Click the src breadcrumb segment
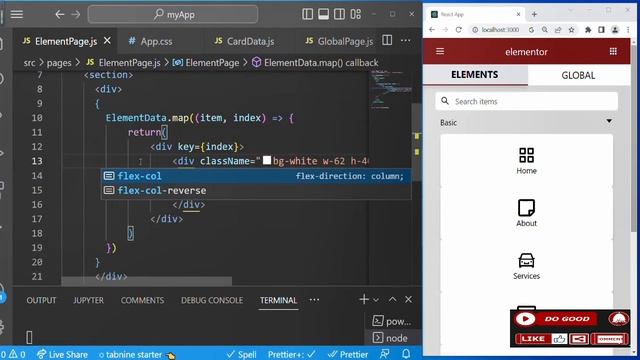 [29, 63]
